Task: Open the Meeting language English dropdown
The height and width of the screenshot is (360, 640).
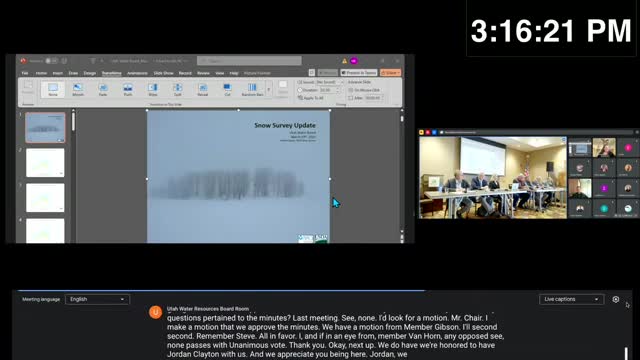Action: 97,299
